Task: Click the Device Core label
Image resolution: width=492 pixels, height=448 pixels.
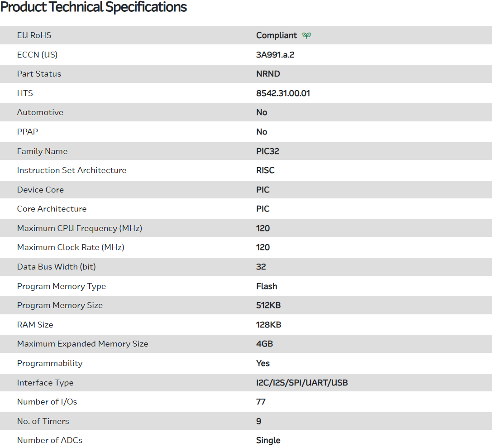Action: coord(40,190)
